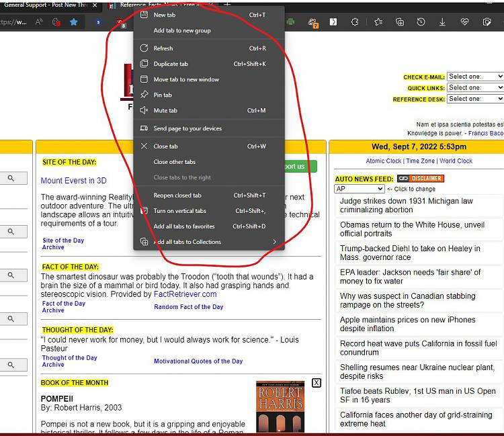Choose Move tab to new window
The height and width of the screenshot is (436, 504).
pos(209,79)
